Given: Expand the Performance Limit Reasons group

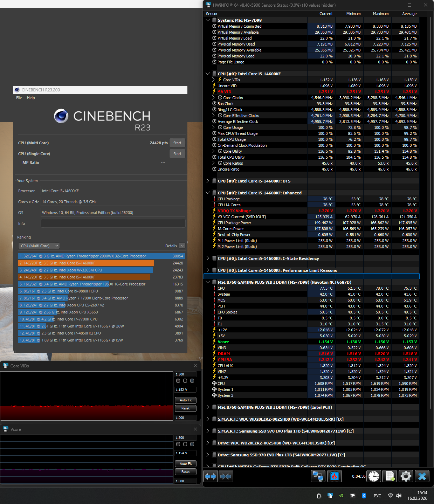Looking at the screenshot, I should coord(208,270).
